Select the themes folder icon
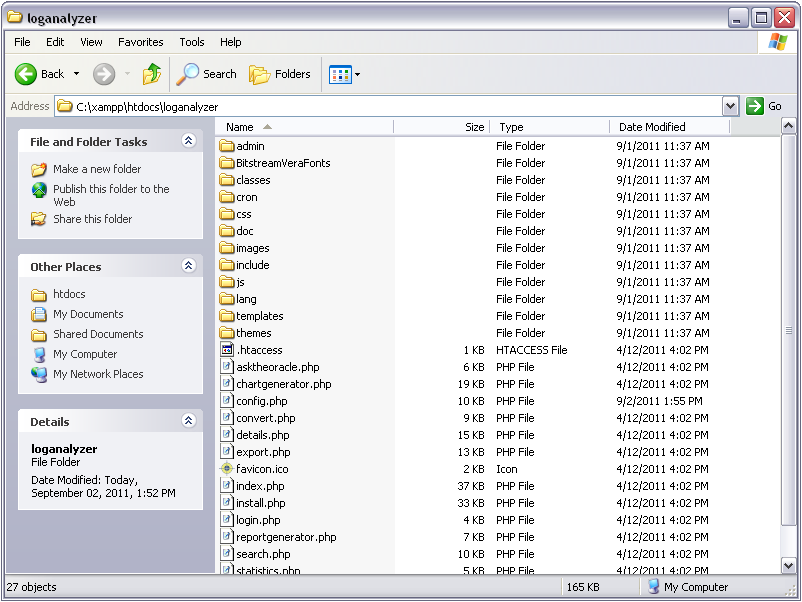 coord(227,332)
